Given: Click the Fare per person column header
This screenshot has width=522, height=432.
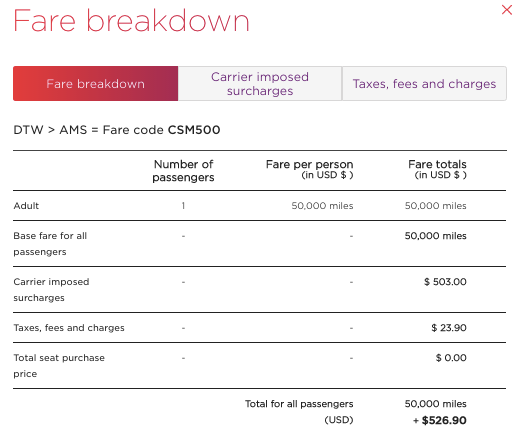Looking at the screenshot, I should click(x=309, y=169).
